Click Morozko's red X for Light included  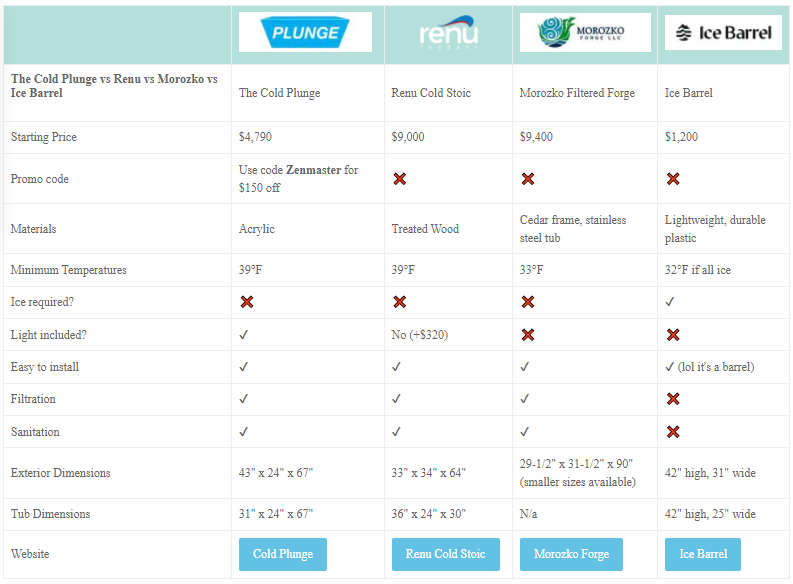pos(527,335)
